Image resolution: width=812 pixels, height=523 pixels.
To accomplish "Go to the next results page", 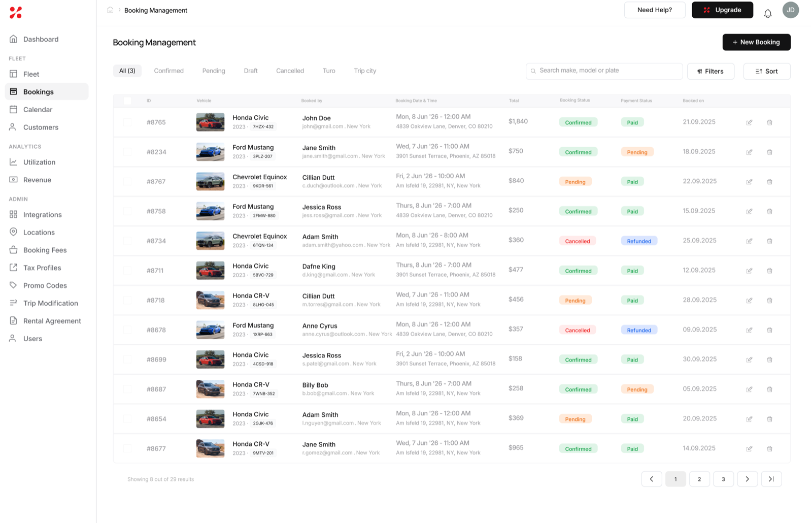I will click(x=747, y=479).
